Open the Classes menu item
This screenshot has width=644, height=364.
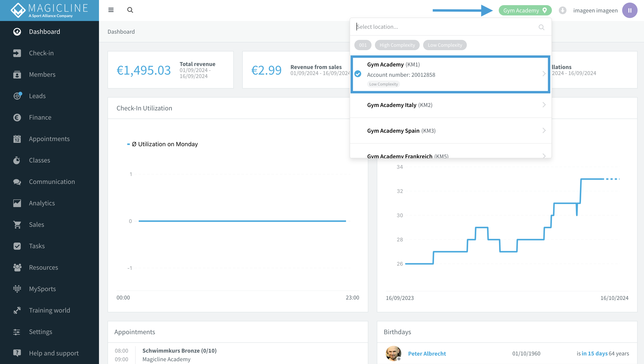coord(49,160)
